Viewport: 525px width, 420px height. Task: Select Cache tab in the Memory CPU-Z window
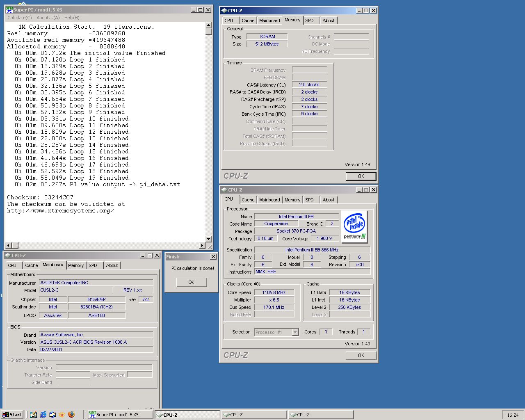[248, 21]
